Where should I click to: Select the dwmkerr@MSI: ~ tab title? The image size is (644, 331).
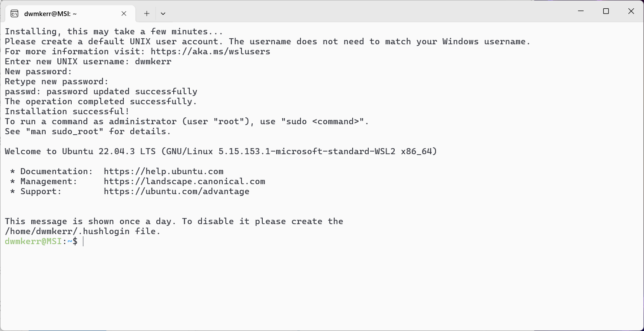coord(50,13)
